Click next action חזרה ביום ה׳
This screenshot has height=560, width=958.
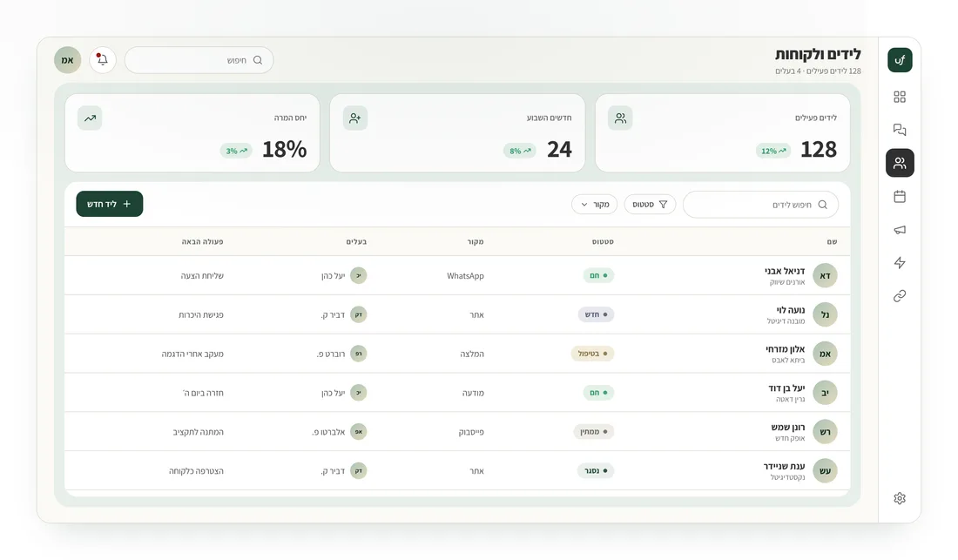coord(203,394)
